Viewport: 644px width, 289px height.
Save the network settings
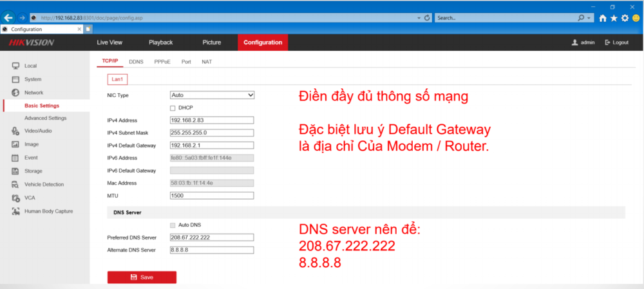coord(142,277)
